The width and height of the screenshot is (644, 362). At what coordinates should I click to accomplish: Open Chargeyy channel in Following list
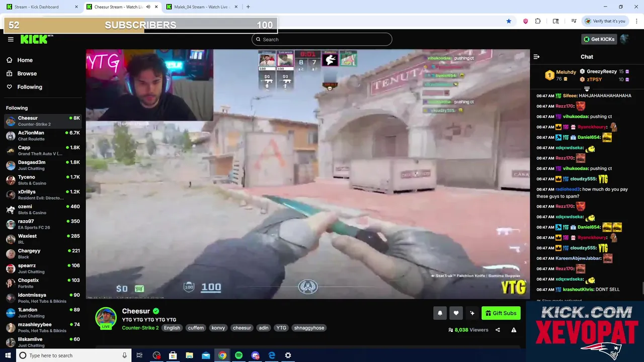(43, 253)
